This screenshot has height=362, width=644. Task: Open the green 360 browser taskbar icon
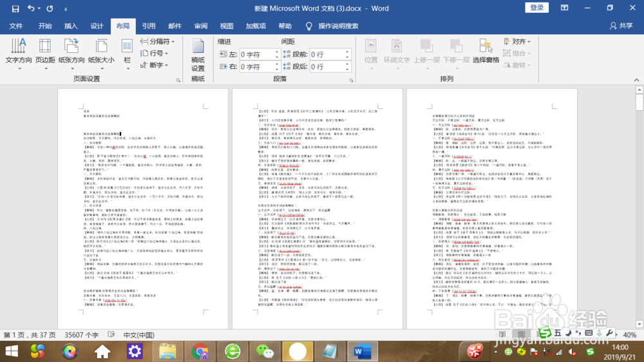[x=232, y=352]
